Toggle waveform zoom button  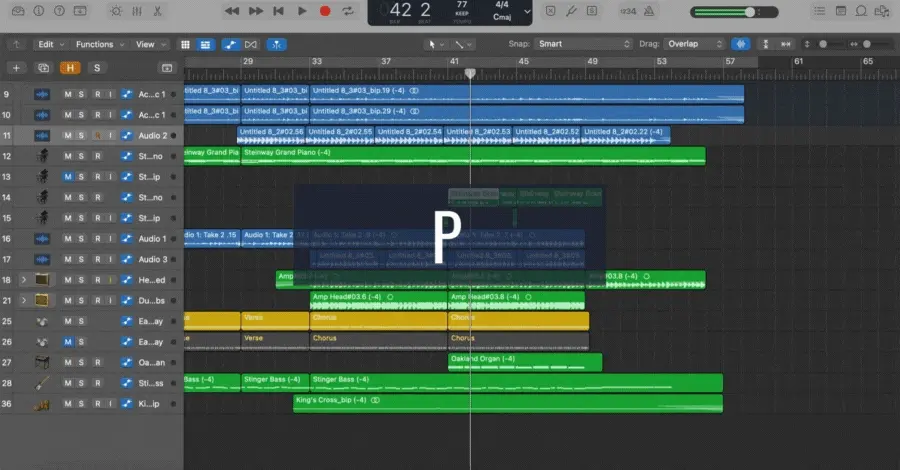741,44
